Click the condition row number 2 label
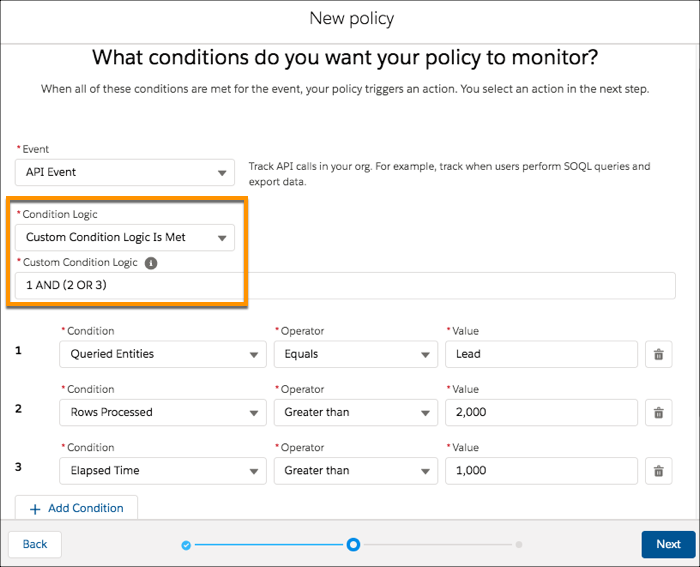Viewport: 700px width, 567px height. pyautogui.click(x=18, y=409)
